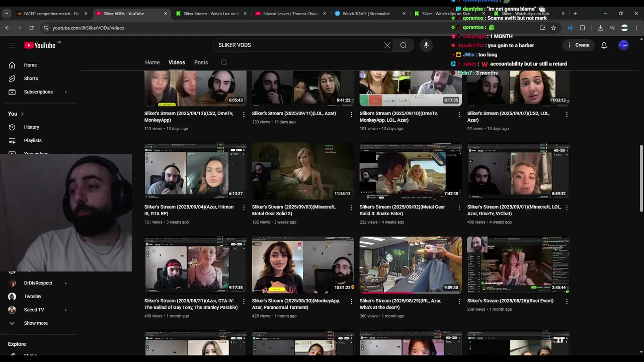Image resolution: width=644 pixels, height=362 pixels.
Task: Close the Streamable tab
Action: (404, 14)
